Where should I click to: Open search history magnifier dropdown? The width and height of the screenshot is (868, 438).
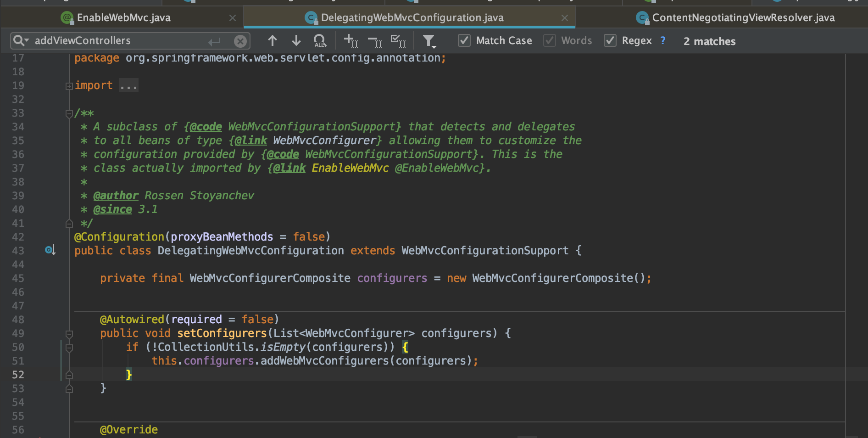pyautogui.click(x=21, y=40)
